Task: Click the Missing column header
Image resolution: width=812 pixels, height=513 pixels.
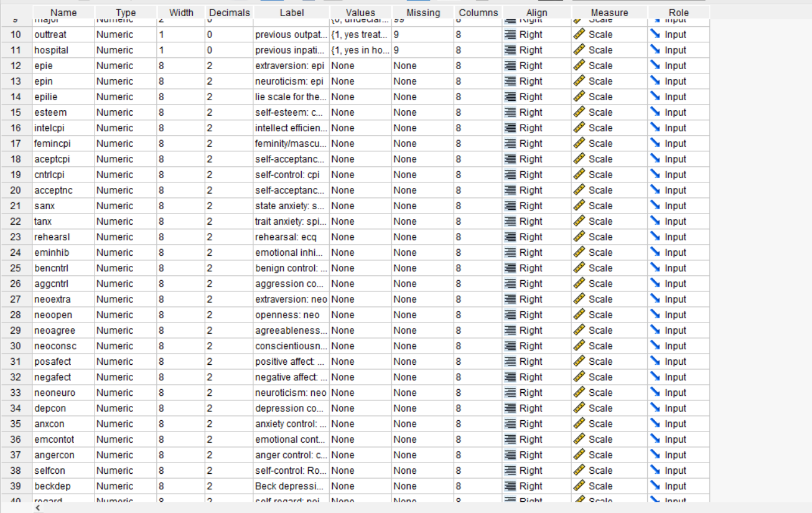Action: [x=422, y=12]
